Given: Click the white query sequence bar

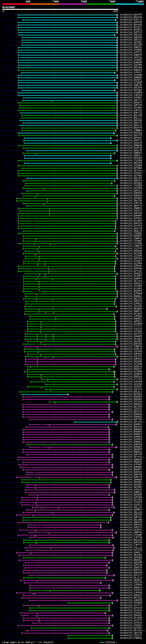Looking at the screenshot, I should coord(60,9).
